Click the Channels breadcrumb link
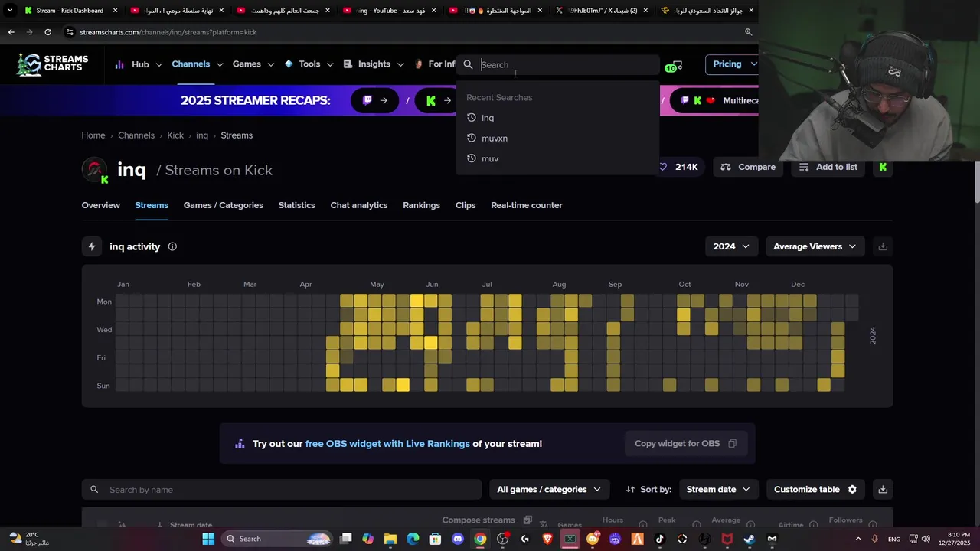Viewport: 980px width, 551px height. point(136,135)
